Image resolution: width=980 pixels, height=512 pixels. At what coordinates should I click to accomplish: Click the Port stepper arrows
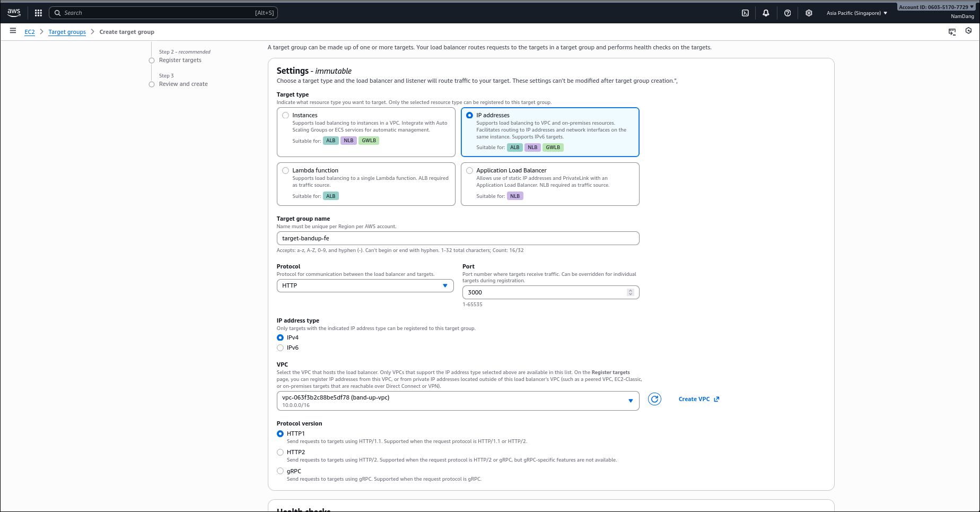630,292
